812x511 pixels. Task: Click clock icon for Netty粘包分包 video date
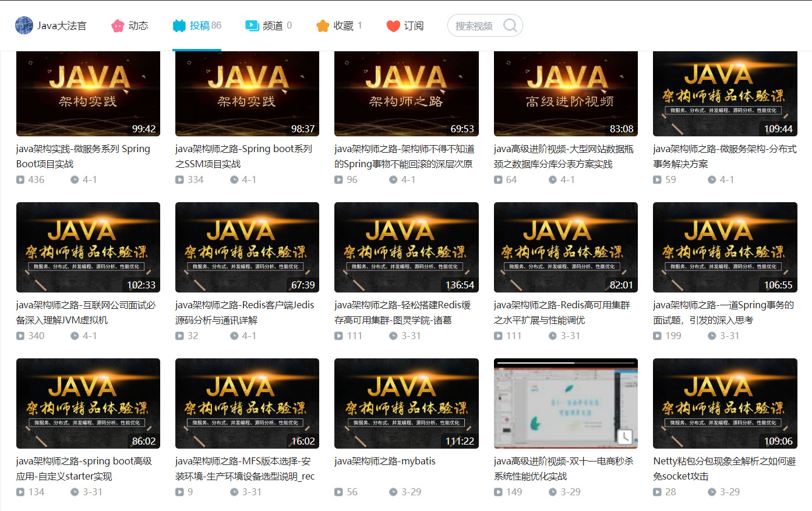pos(712,492)
